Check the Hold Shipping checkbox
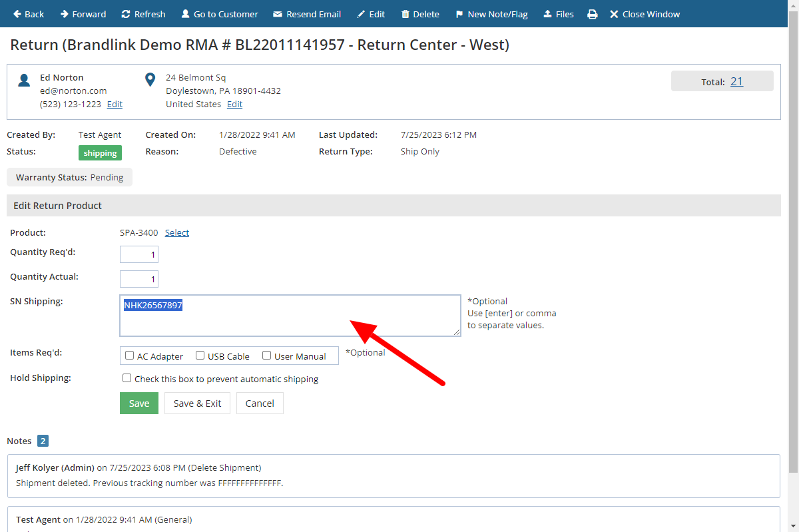 (127, 378)
